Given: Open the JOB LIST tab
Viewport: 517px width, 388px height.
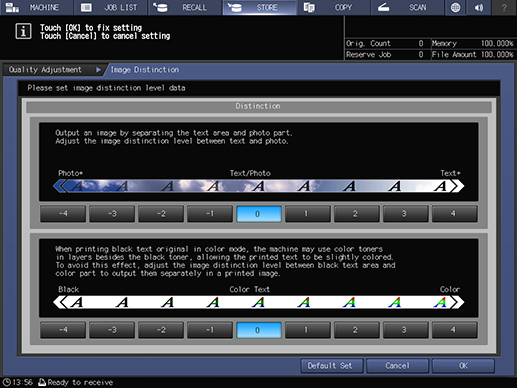Looking at the screenshot, I should (x=111, y=7).
